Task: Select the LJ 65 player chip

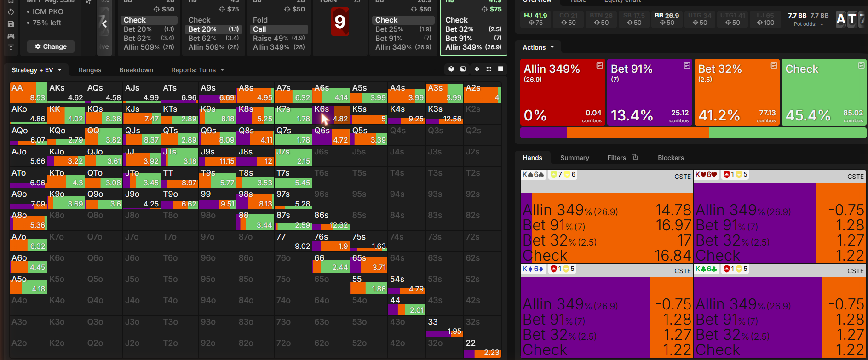Action: [x=765, y=19]
